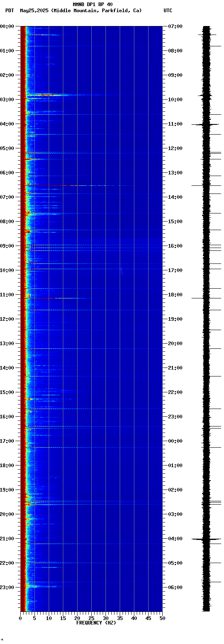
Task: Click the 04:00 UTC time label
Action: tap(175, 539)
